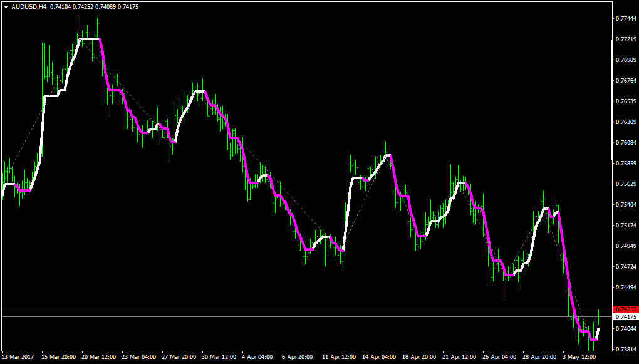Click the red 0.74255 price label
Image resolution: width=639 pixels, height=364 pixels.
point(626,309)
